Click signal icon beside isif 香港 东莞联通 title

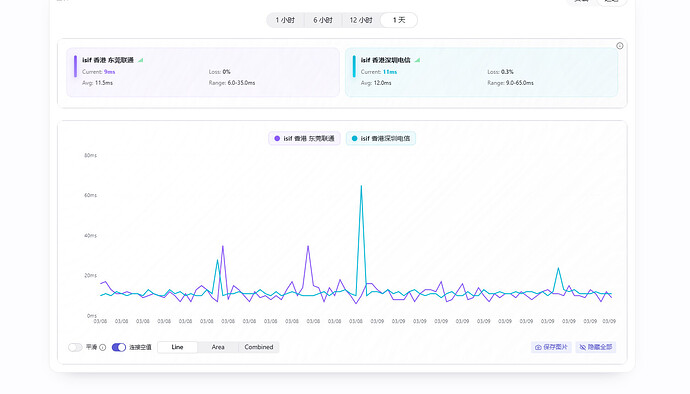(x=141, y=60)
